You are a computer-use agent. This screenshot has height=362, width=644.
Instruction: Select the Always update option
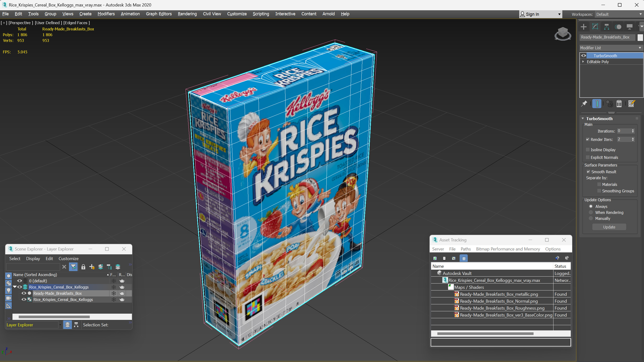(591, 206)
